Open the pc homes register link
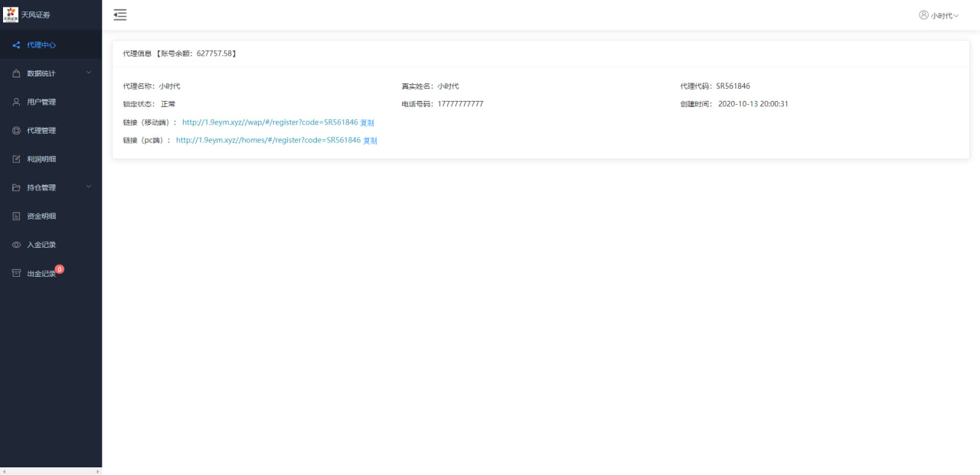 point(268,140)
